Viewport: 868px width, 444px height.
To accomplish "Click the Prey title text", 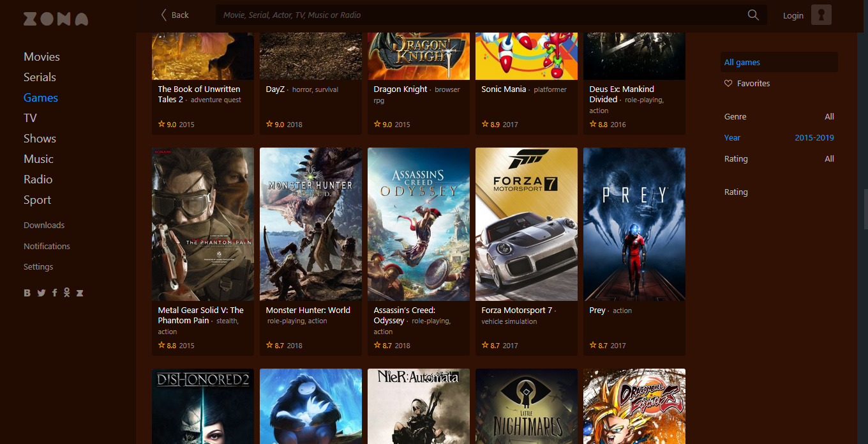I will tap(597, 310).
